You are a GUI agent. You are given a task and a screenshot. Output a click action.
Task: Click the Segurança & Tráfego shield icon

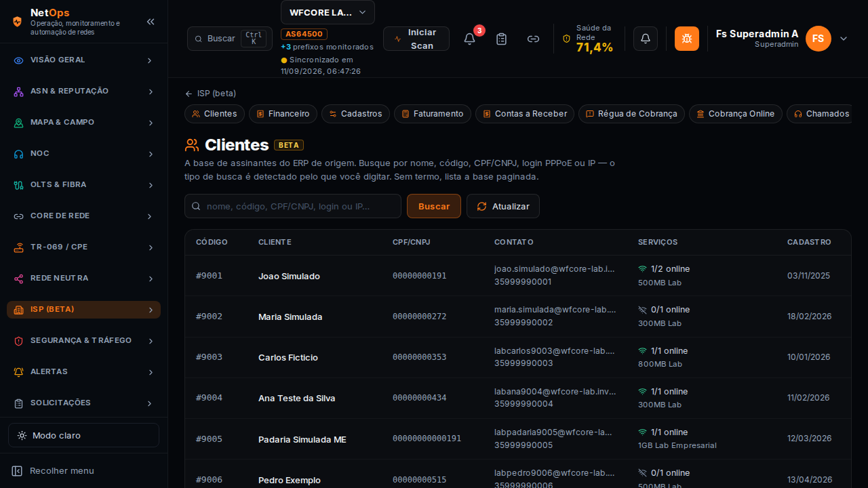pyautogui.click(x=19, y=341)
